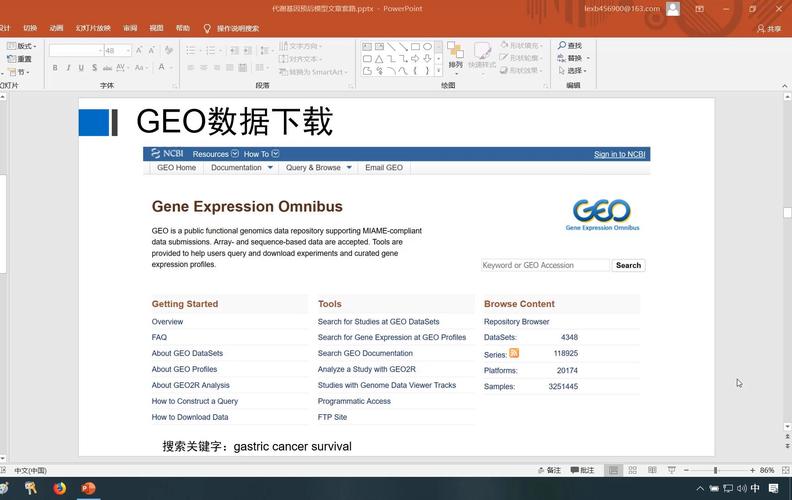
Task: Click the 'How to Download Data' link
Action: pos(190,417)
